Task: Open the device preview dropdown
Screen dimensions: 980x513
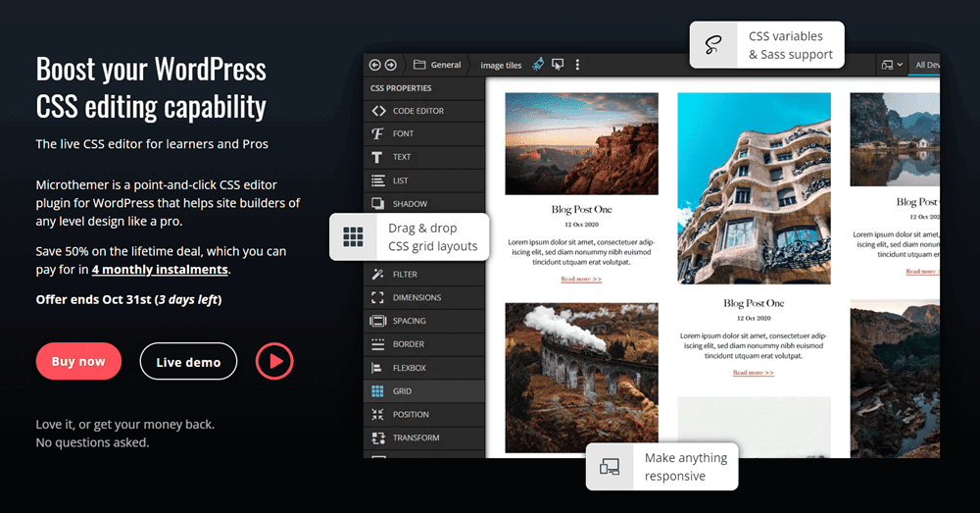Action: point(892,65)
